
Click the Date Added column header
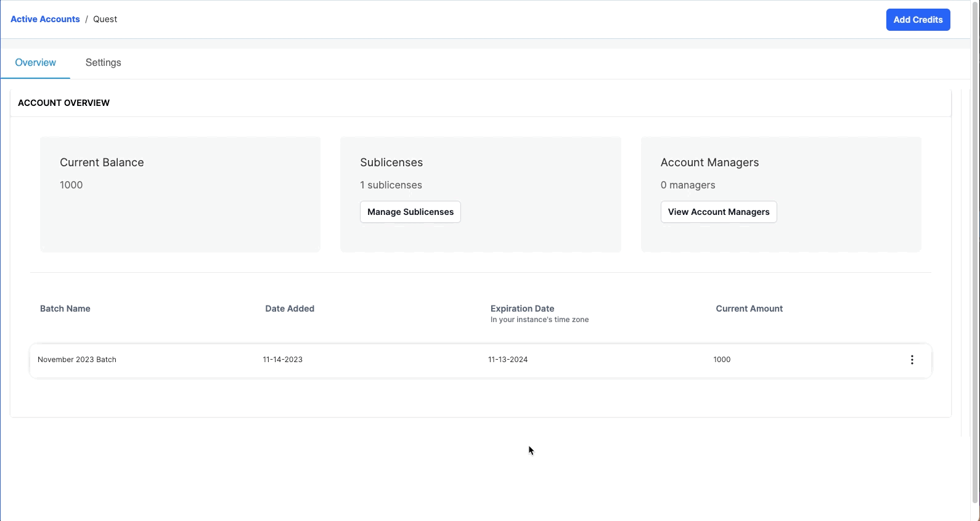290,309
